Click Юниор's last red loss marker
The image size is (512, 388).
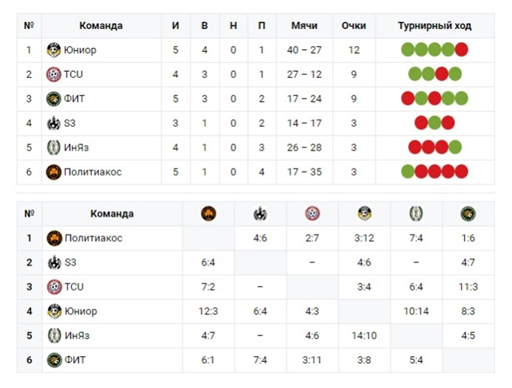click(x=461, y=50)
